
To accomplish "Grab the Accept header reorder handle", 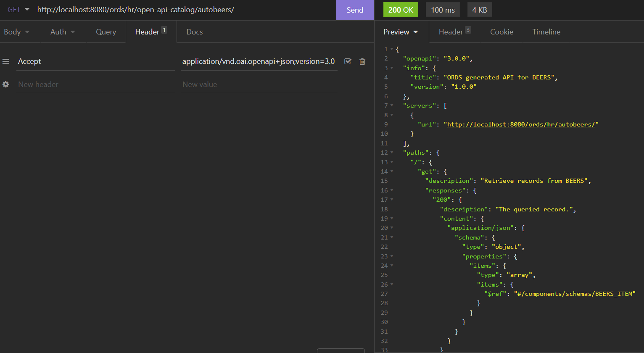I will point(6,62).
